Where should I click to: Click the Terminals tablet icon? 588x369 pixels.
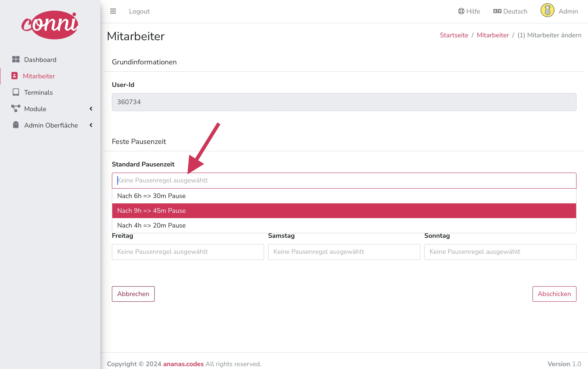(16, 92)
